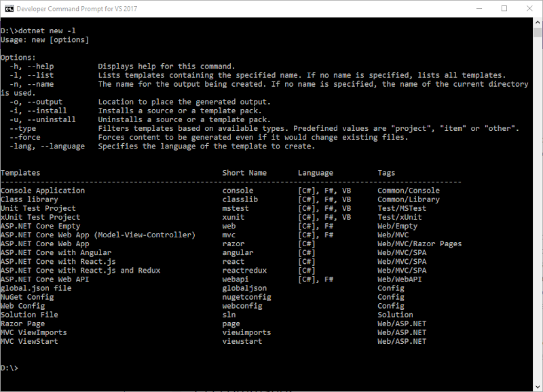Click the 'dotnet new -l' command line
The height and width of the screenshot is (392, 543).
pyautogui.click(x=38, y=31)
